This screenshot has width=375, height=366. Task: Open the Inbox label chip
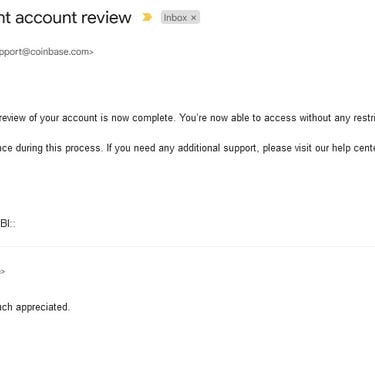point(175,18)
